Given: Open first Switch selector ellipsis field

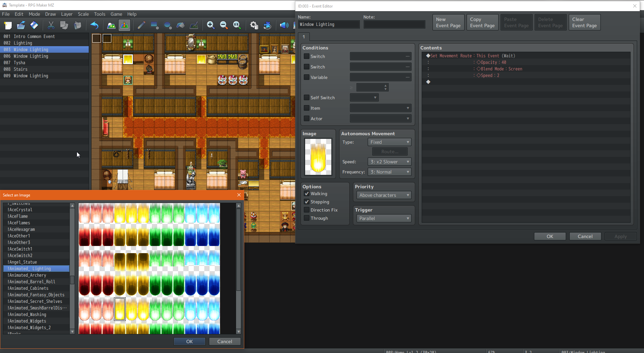Looking at the screenshot, I should (380, 56).
